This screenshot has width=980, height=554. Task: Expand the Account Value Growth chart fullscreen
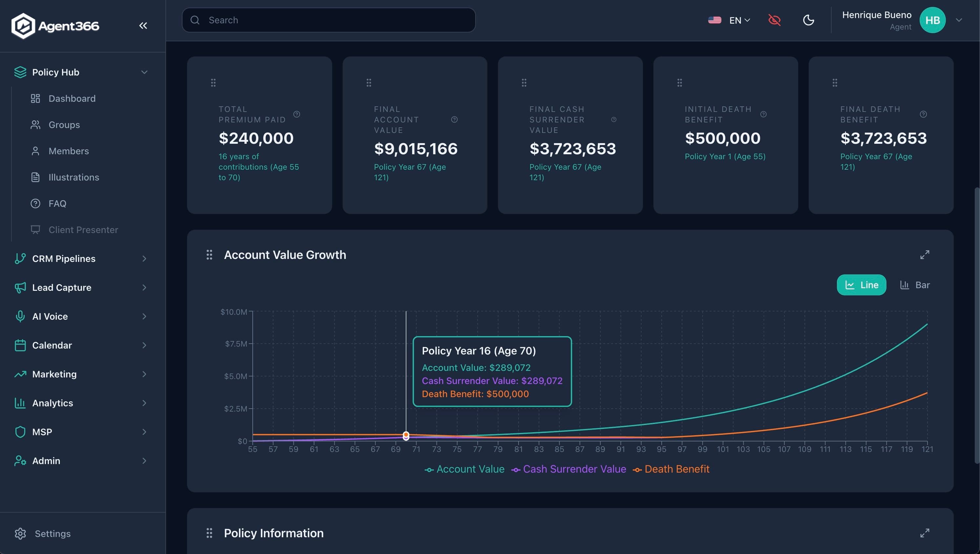[925, 255]
